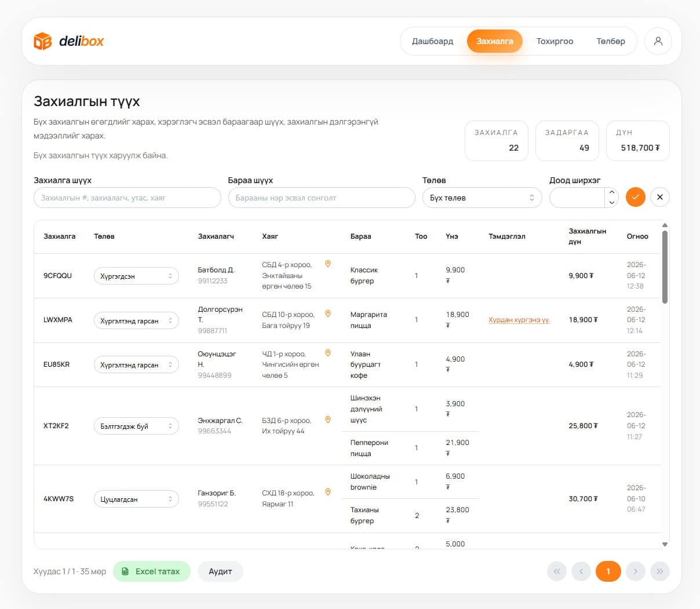Click customer name Батболд Д.

pyautogui.click(x=216, y=270)
